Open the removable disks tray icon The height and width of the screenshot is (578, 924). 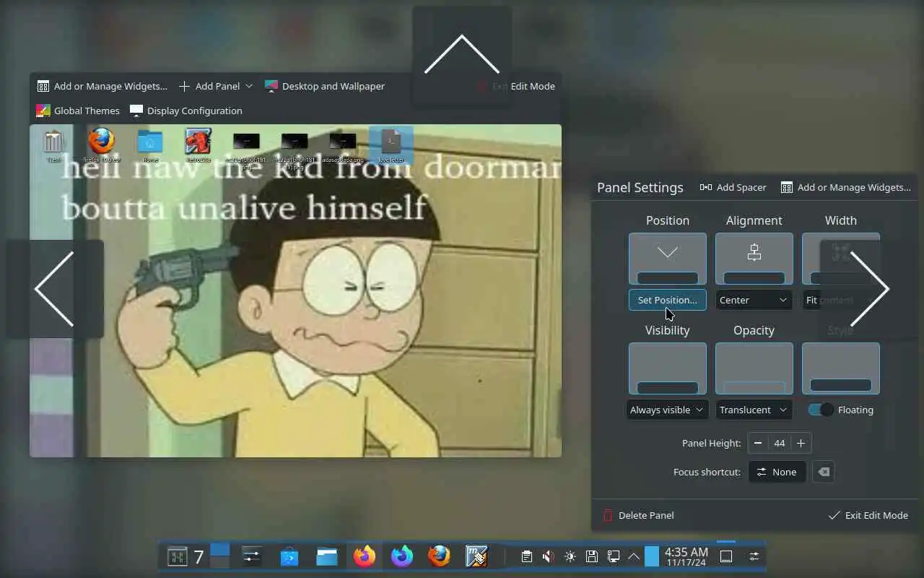tap(592, 556)
